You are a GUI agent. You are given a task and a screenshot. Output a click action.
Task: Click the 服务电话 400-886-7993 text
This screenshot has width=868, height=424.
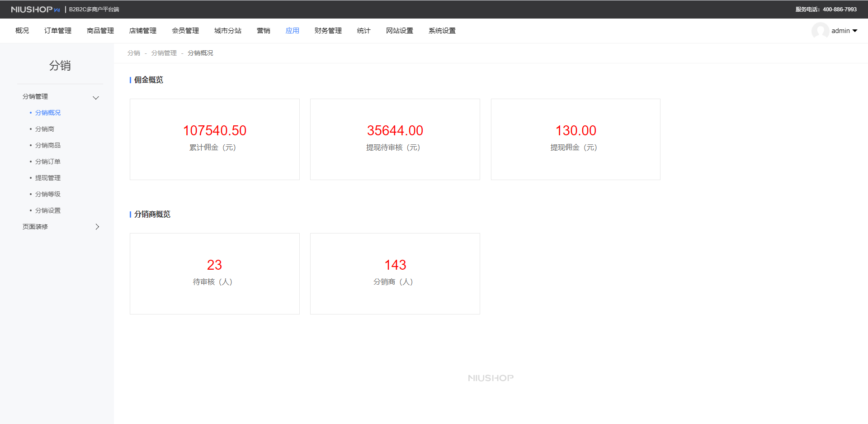pyautogui.click(x=826, y=10)
